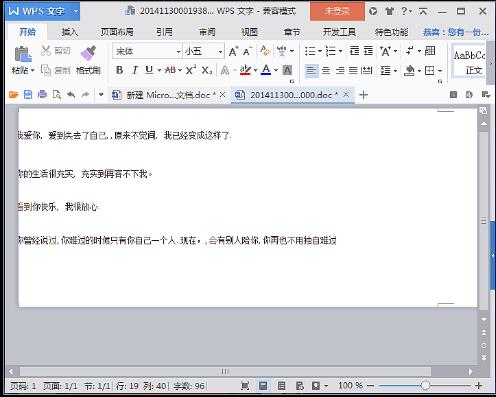Open the 插入 ribbon tab

(x=70, y=32)
